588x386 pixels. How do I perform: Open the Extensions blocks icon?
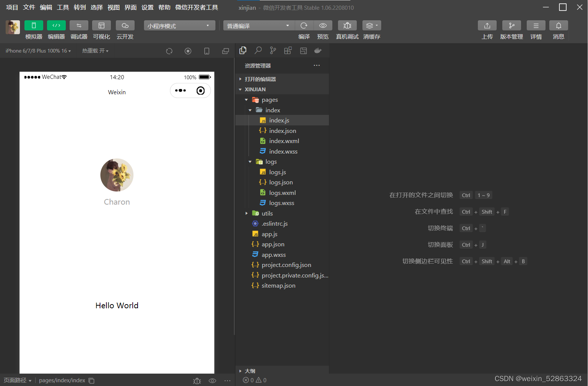pos(288,51)
